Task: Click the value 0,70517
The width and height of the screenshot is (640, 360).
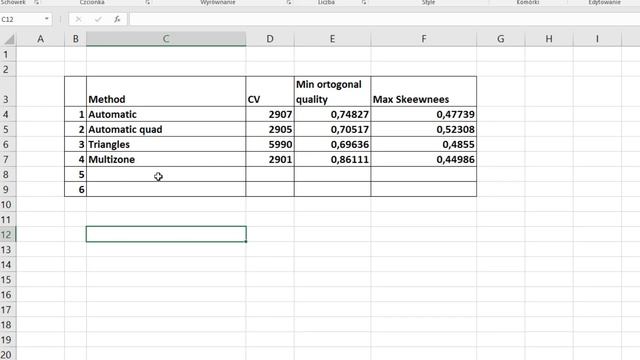Action: pyautogui.click(x=332, y=129)
